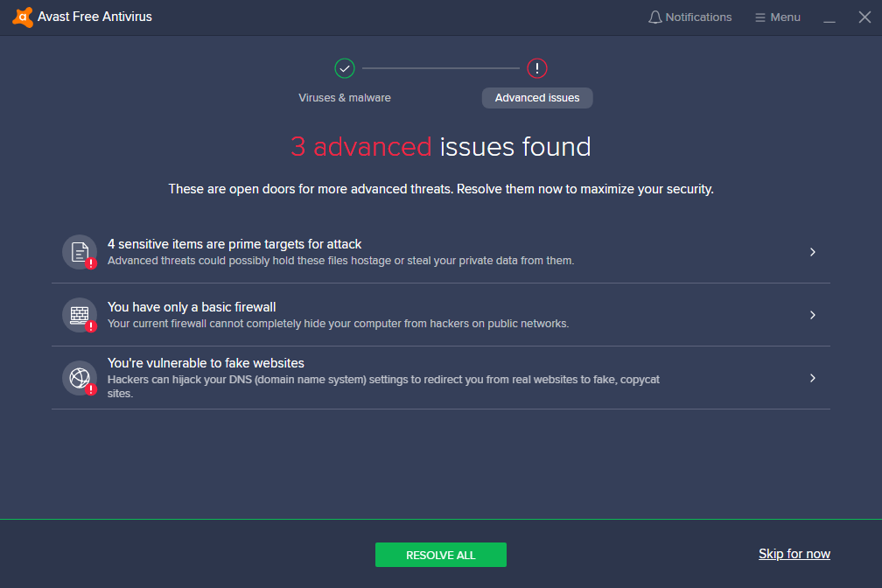The image size is (882, 588).
Task: Click the '3 advanced issues found' heading
Action: coord(441,147)
